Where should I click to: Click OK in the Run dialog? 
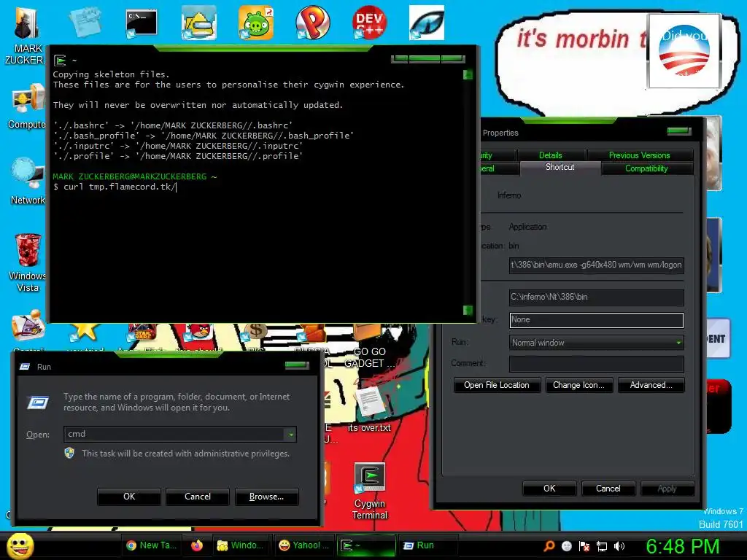[129, 496]
